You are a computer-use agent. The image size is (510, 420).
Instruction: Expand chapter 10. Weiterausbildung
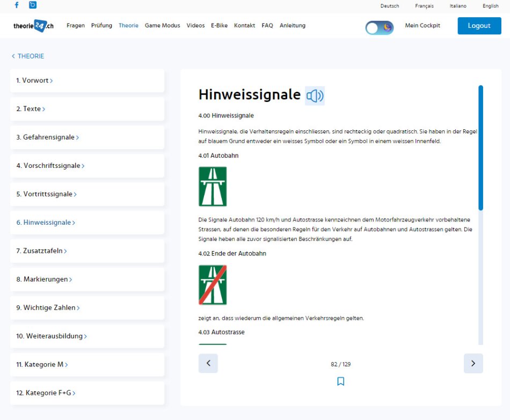(87, 336)
